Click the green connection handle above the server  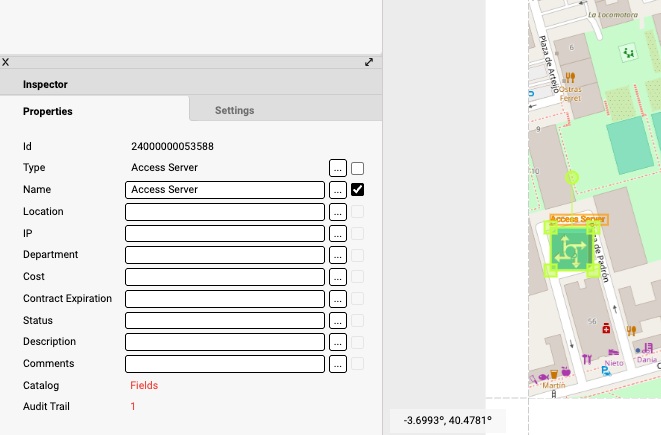click(572, 178)
